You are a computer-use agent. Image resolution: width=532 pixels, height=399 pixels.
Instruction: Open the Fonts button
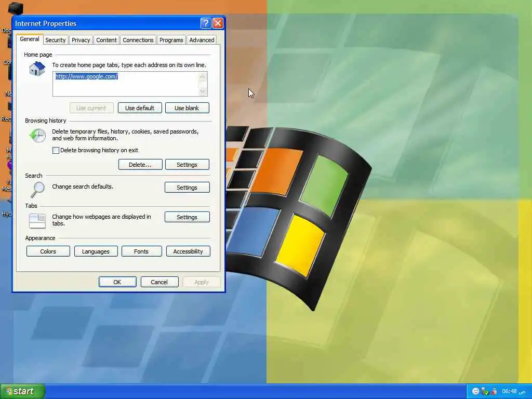(x=141, y=251)
